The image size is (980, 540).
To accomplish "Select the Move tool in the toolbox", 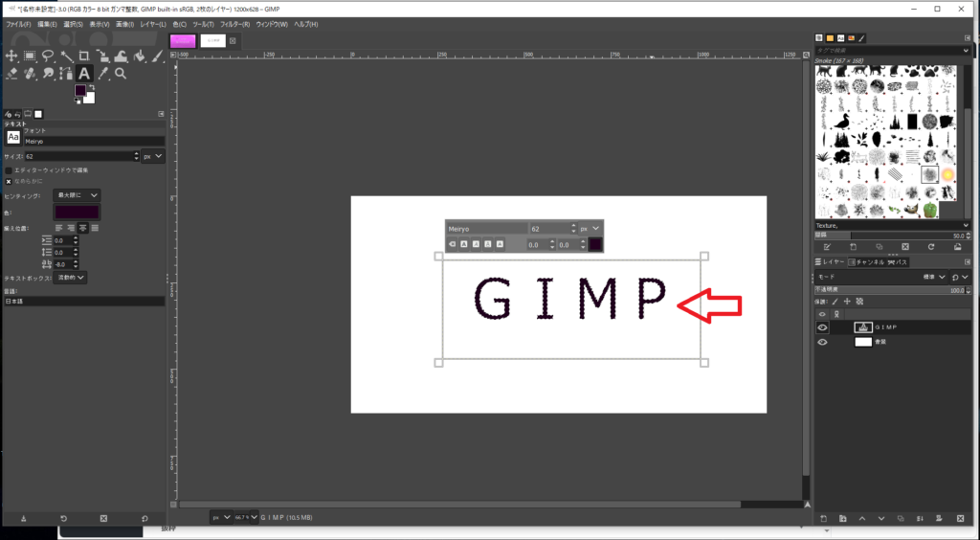I will click(x=11, y=56).
